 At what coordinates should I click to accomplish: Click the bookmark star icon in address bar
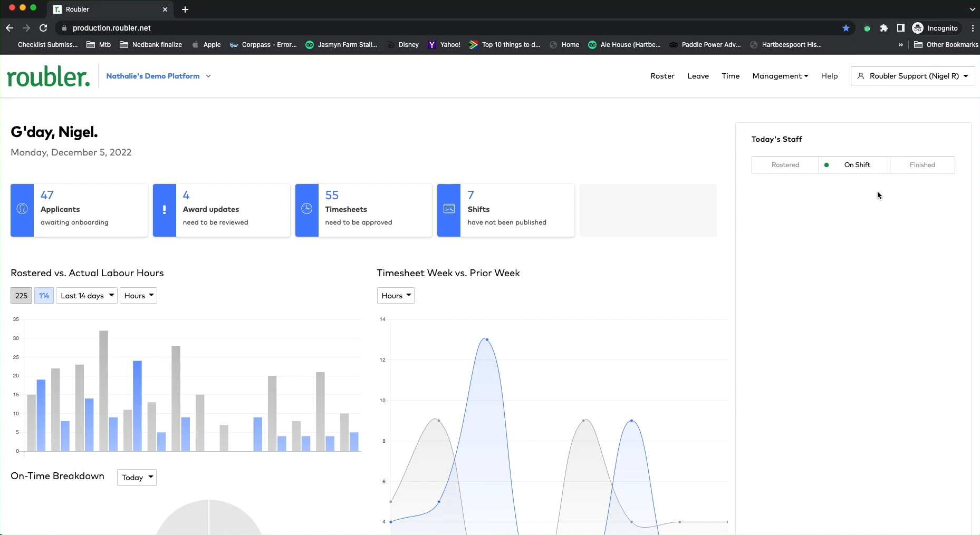click(846, 28)
